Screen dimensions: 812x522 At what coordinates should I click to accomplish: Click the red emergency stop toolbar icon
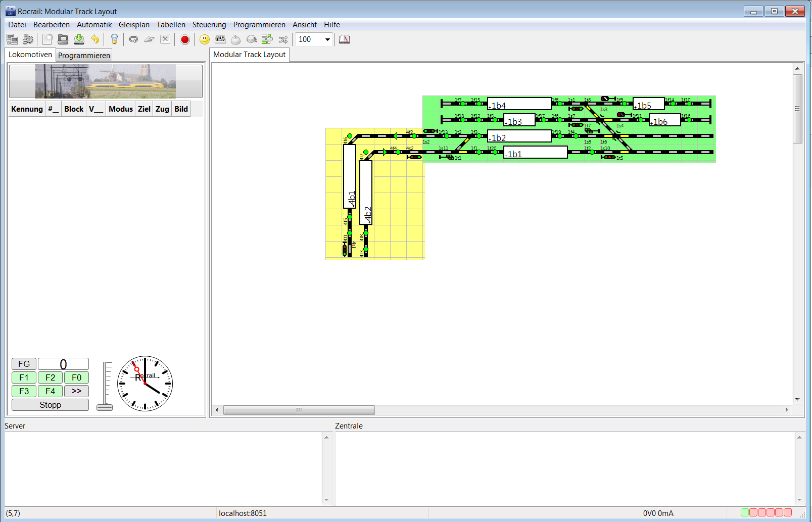185,39
